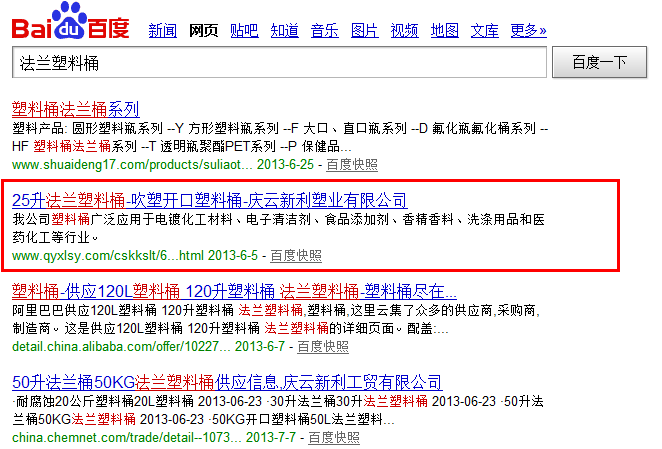This screenshot has width=662, height=449.
Task: Open 百度快照 for alibaba.com result
Action: click(323, 347)
